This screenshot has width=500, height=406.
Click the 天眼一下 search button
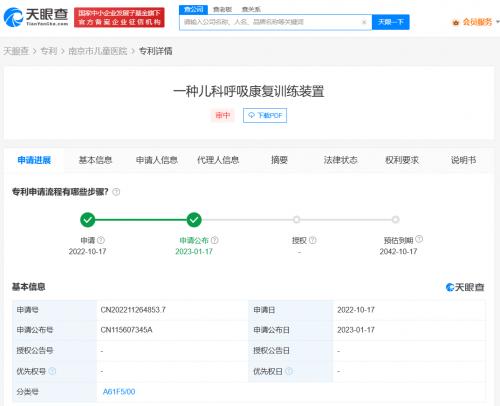(x=391, y=22)
